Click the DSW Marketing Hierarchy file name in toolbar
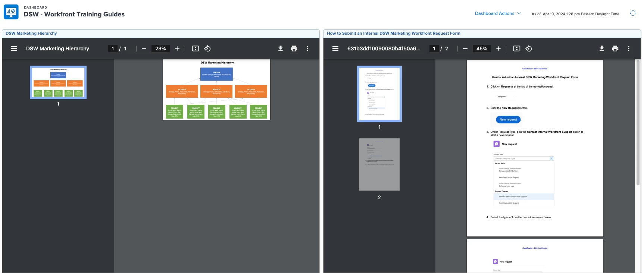Viewport: 644px width, 273px height. point(57,48)
